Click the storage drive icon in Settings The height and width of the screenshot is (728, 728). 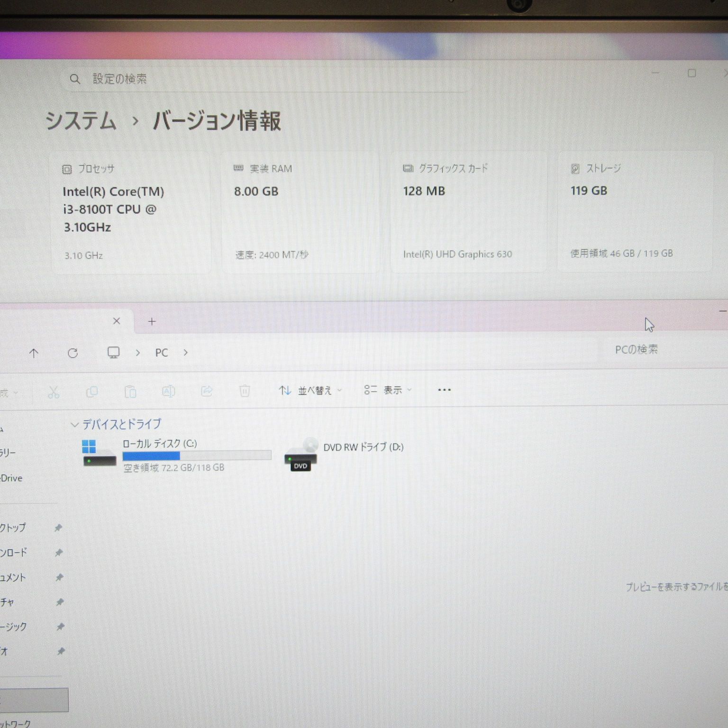pyautogui.click(x=575, y=169)
